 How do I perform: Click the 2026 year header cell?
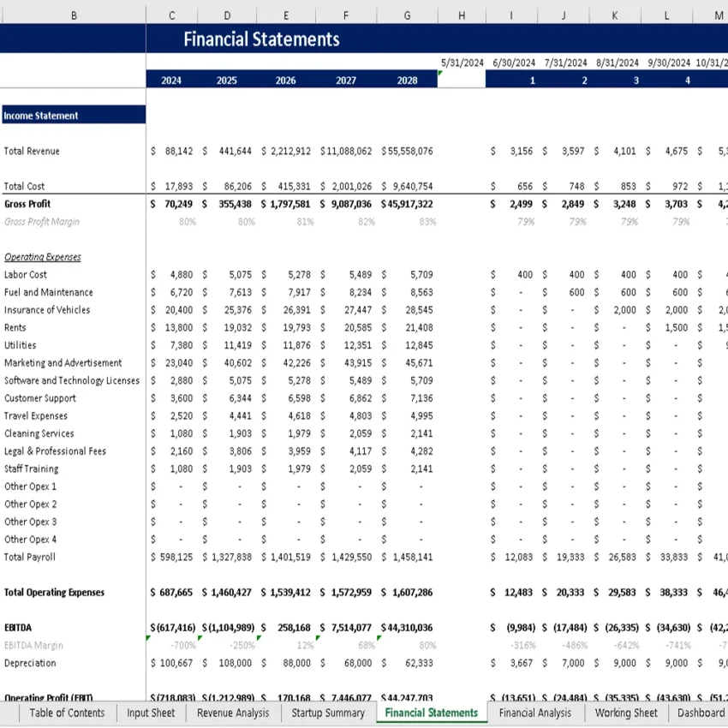(x=285, y=80)
